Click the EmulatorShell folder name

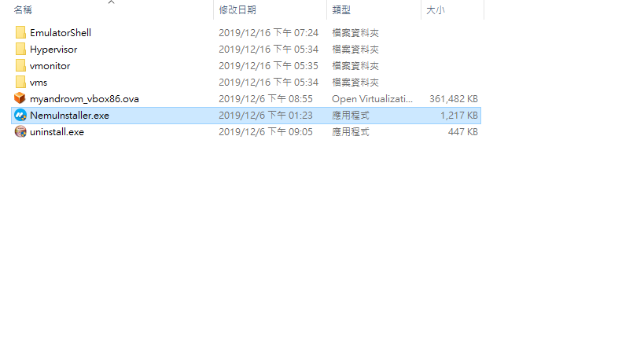click(61, 33)
